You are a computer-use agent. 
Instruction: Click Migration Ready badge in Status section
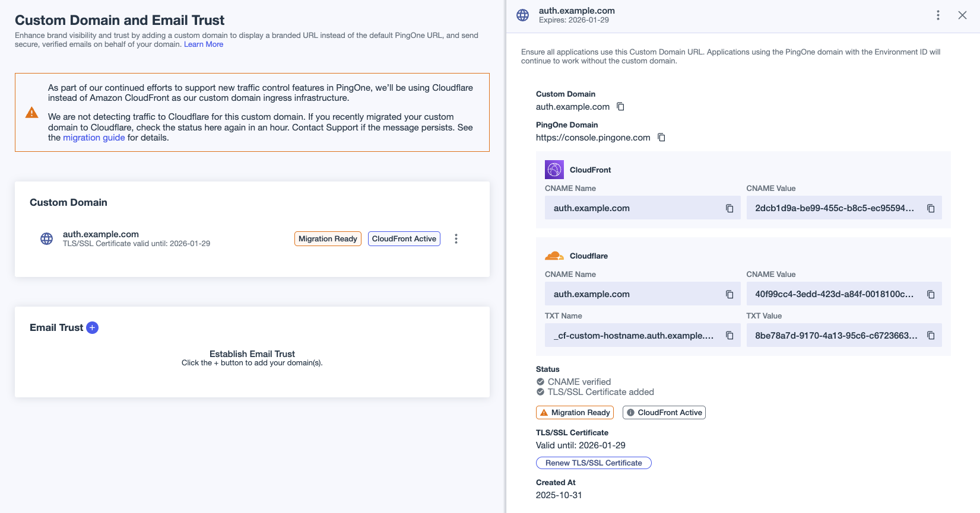575,413
